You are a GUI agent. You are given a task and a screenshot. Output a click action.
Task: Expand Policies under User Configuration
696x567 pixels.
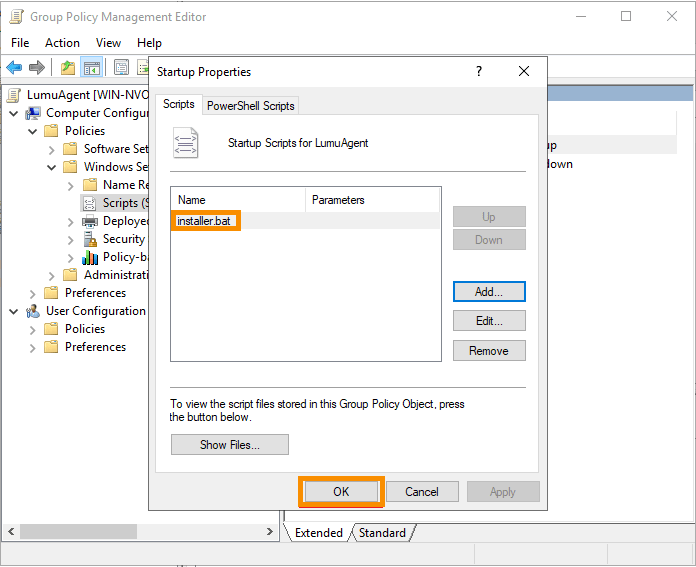click(x=32, y=329)
